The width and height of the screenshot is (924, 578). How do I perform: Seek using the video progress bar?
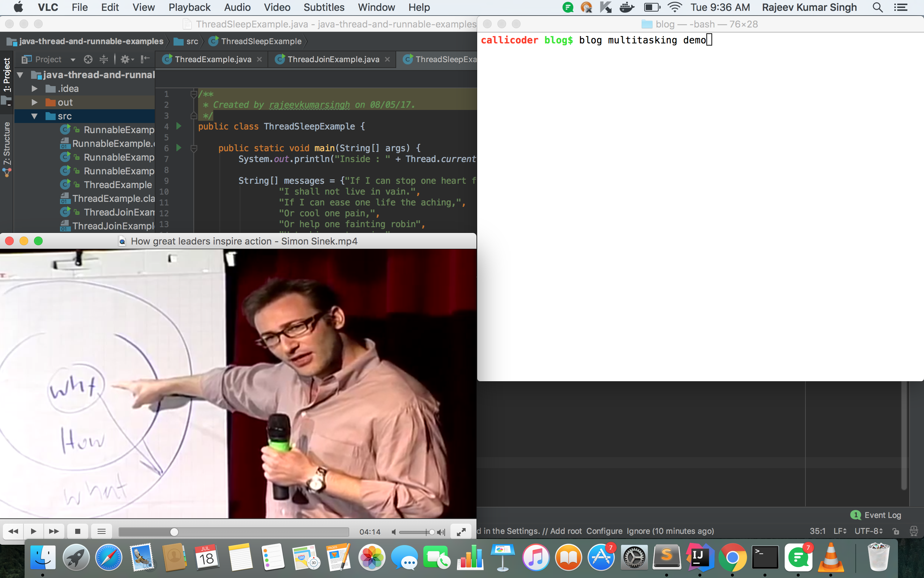234,532
